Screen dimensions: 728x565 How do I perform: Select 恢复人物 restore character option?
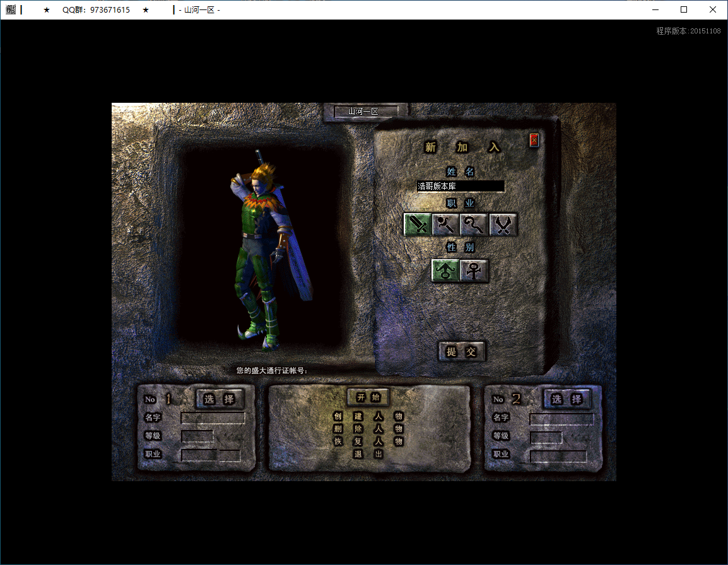pos(368,441)
